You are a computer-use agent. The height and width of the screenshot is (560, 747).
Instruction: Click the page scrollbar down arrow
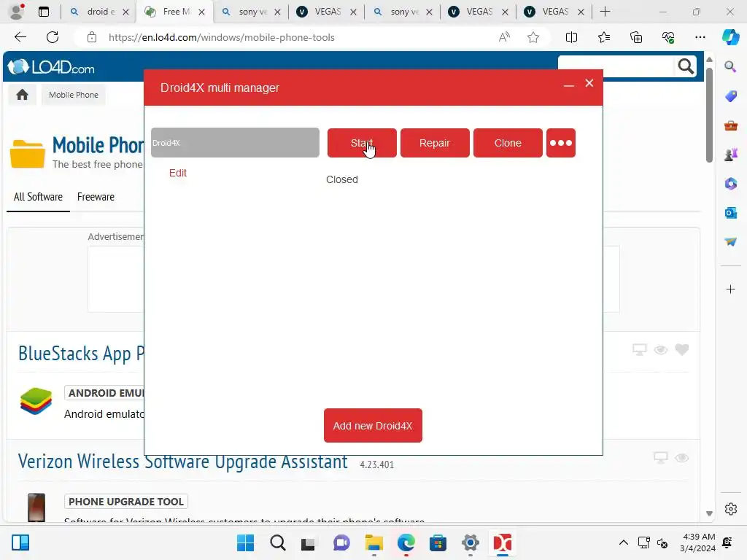[709, 513]
